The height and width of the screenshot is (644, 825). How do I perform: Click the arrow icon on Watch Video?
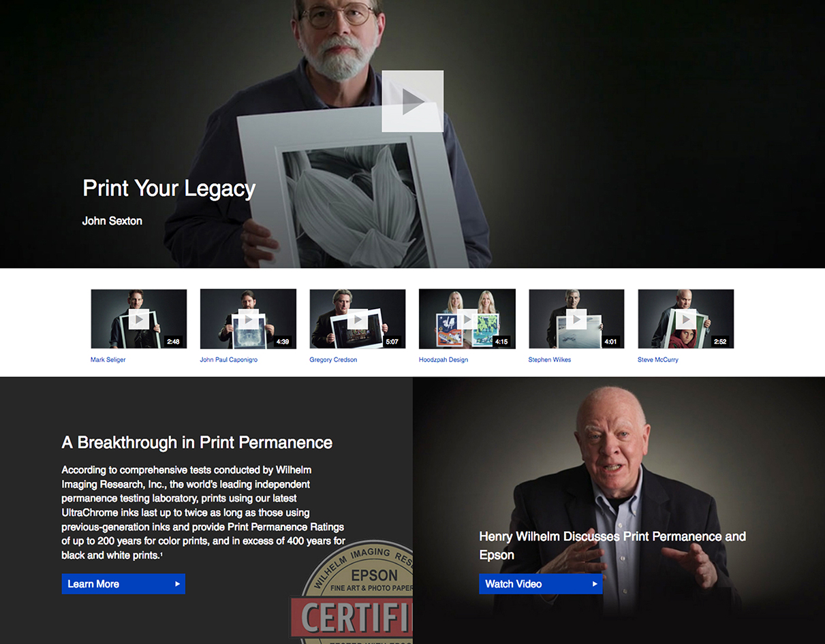point(595,584)
